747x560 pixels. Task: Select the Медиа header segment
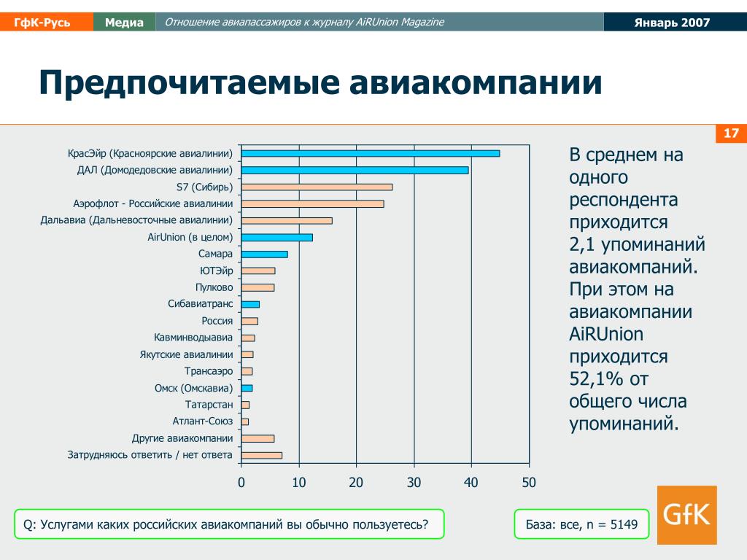[124, 23]
